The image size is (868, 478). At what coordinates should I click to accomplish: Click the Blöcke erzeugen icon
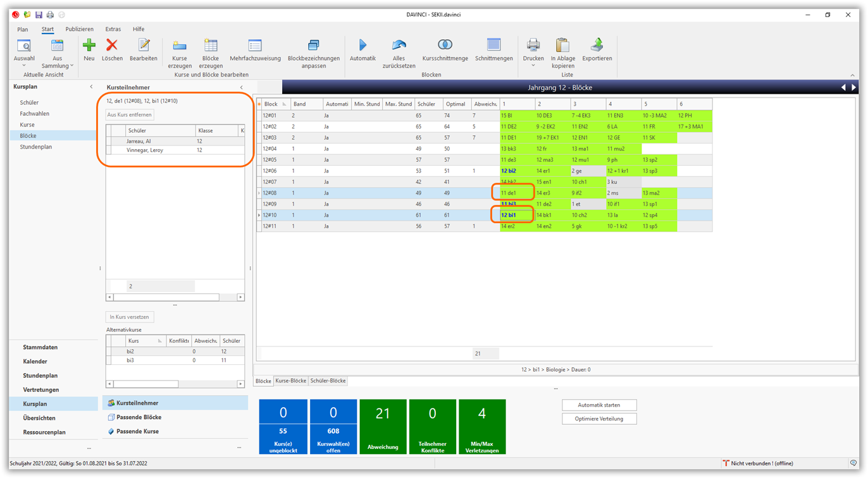(x=211, y=46)
